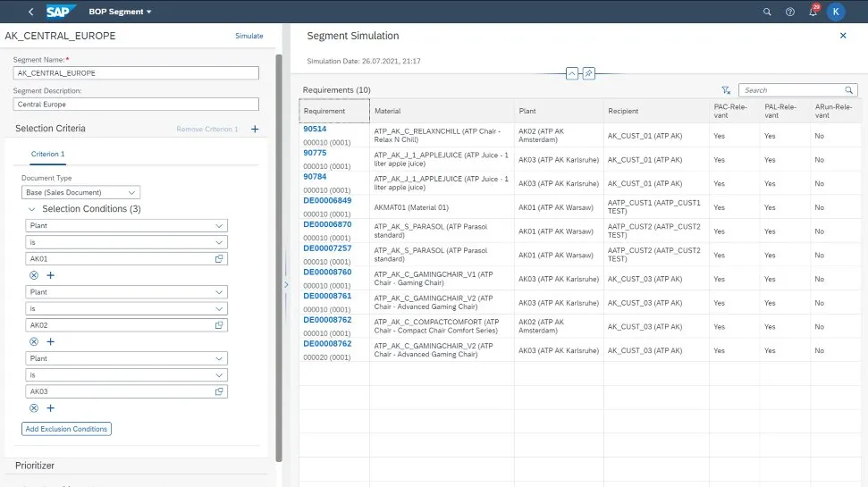Clear table filters with filter-remove icon
The height and width of the screenshot is (487, 868).
coord(726,90)
